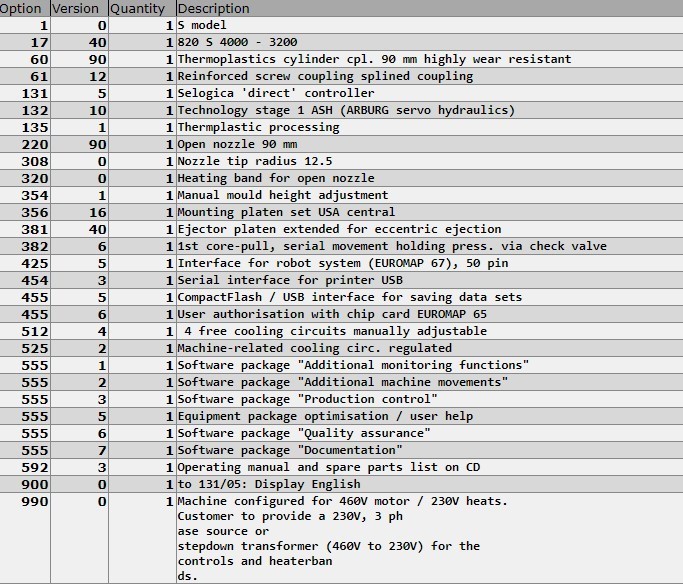Select option 132 Technology stage row

tap(342, 110)
